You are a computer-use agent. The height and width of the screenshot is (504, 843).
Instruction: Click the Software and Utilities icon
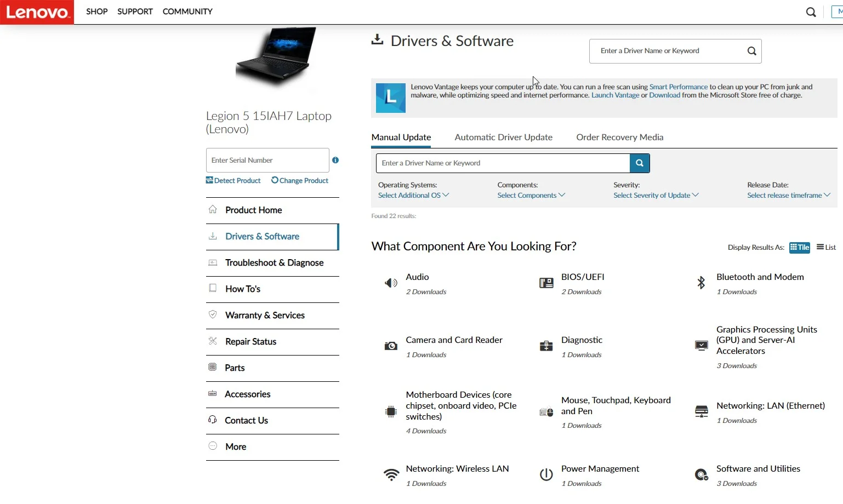coord(702,474)
